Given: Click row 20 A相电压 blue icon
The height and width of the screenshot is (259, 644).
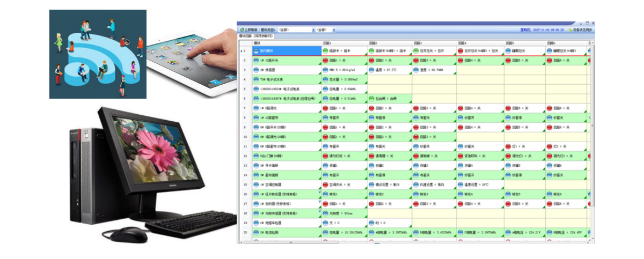Looking at the screenshot, I should coord(508,232).
